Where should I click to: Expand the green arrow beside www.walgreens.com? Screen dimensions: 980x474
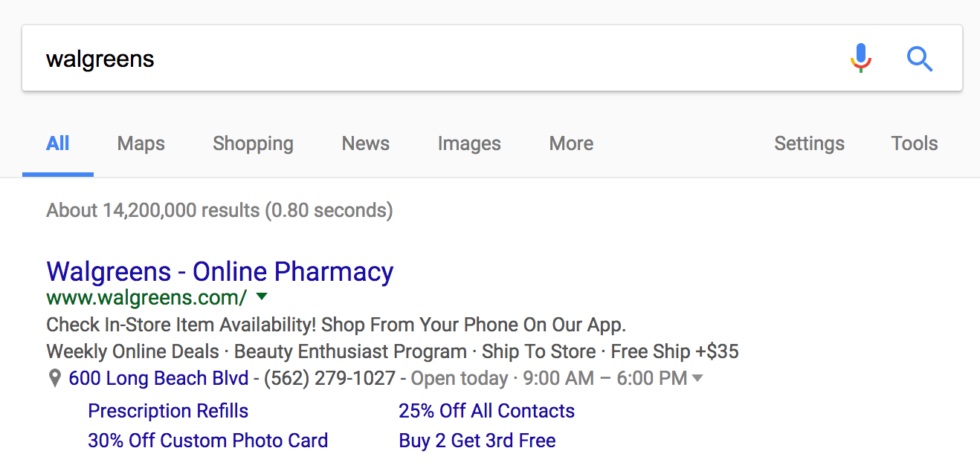(x=261, y=297)
